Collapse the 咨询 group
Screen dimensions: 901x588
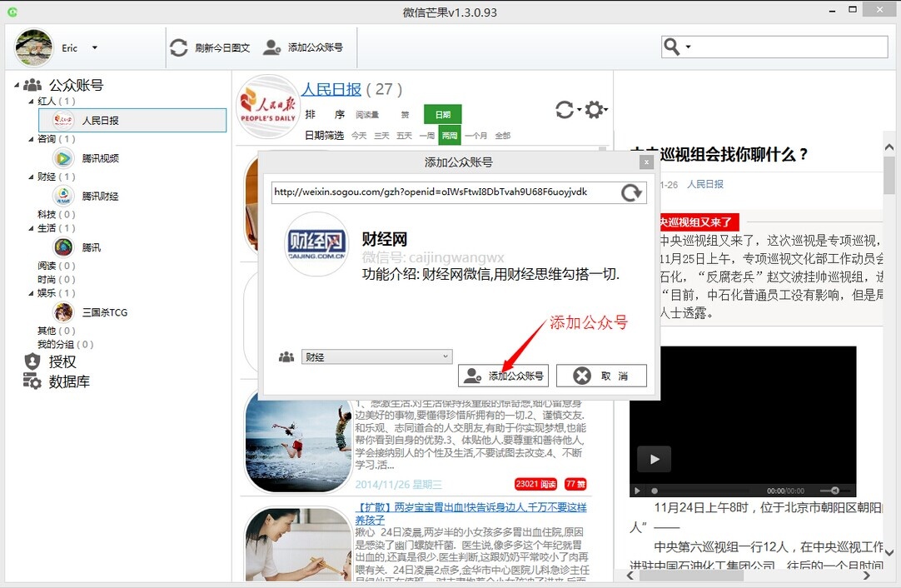tap(31, 139)
